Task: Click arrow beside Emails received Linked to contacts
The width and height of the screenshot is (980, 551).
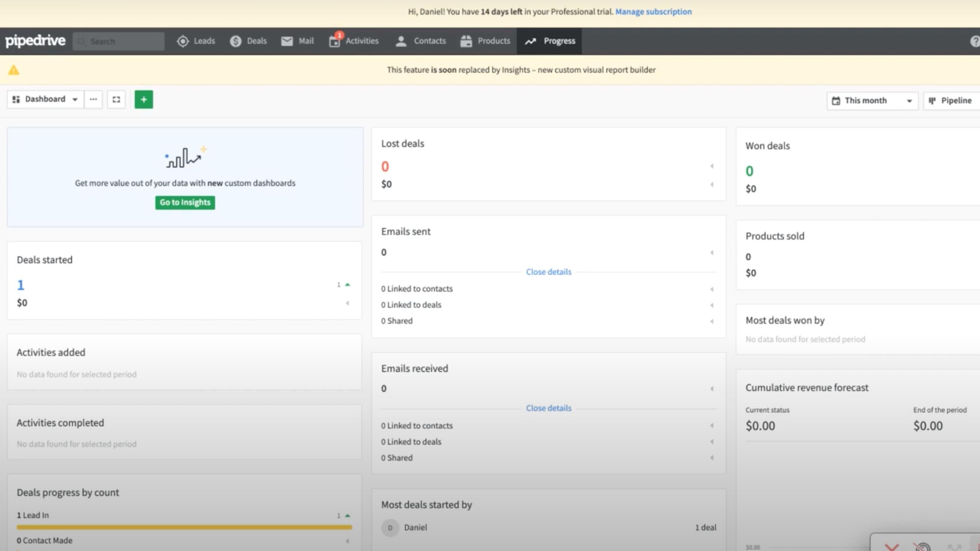Action: coord(712,425)
